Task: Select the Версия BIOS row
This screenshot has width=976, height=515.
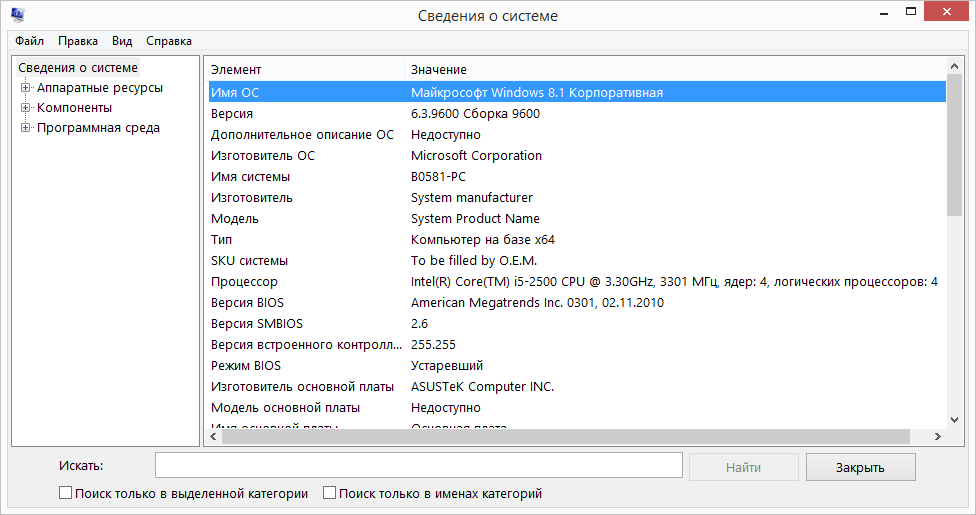Action: [x=577, y=303]
